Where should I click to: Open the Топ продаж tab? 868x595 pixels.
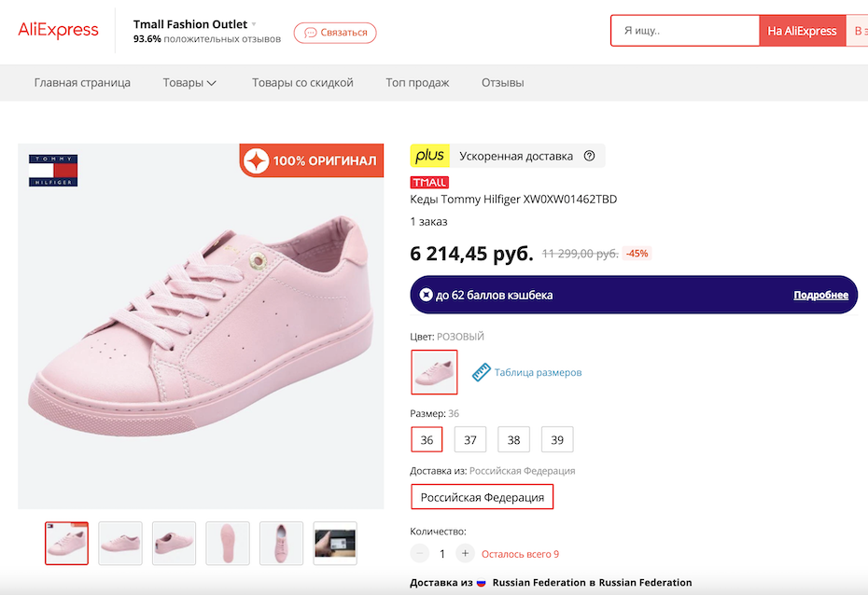point(417,82)
